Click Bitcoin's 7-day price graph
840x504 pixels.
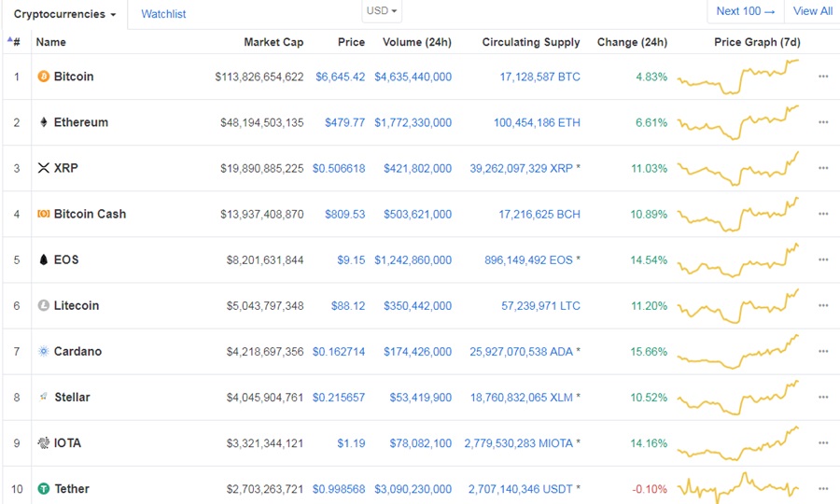pyautogui.click(x=737, y=77)
